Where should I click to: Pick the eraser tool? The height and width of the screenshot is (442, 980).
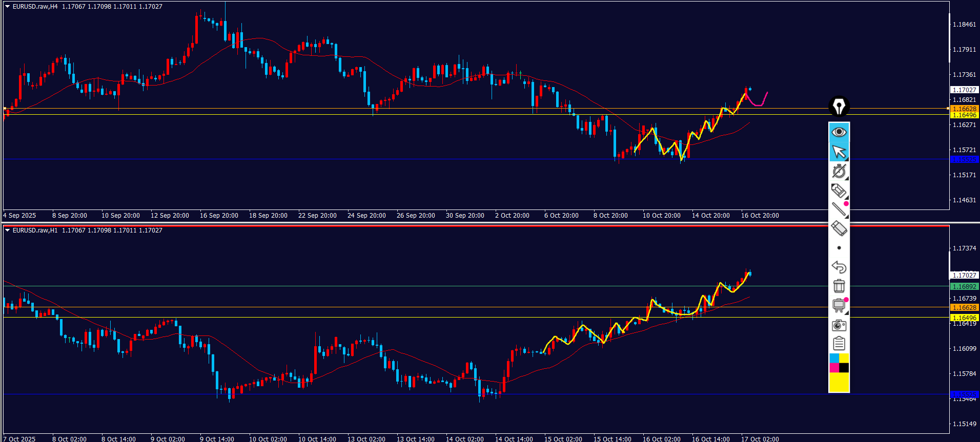tap(839, 228)
